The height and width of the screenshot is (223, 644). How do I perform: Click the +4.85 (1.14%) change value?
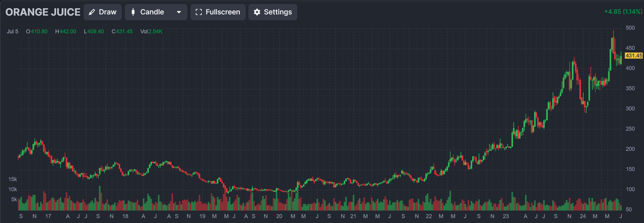pos(623,12)
